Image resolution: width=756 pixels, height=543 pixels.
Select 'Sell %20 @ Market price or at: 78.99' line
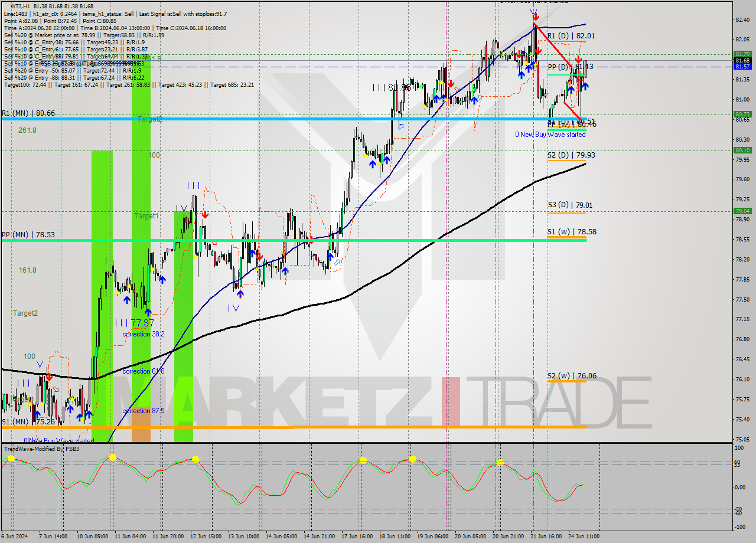coord(50,35)
